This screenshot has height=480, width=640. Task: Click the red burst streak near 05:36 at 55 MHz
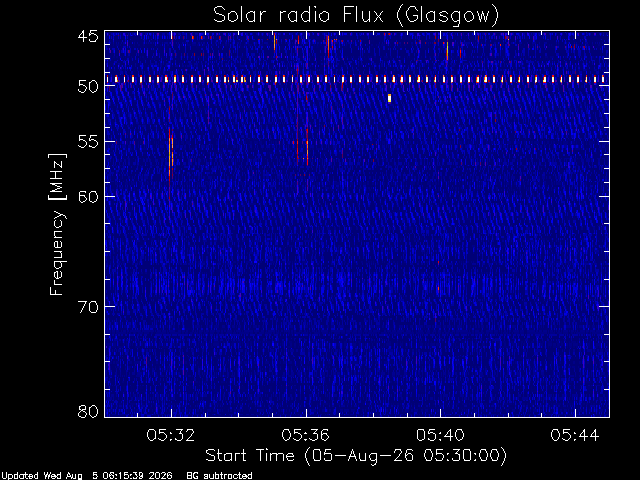[x=307, y=147]
